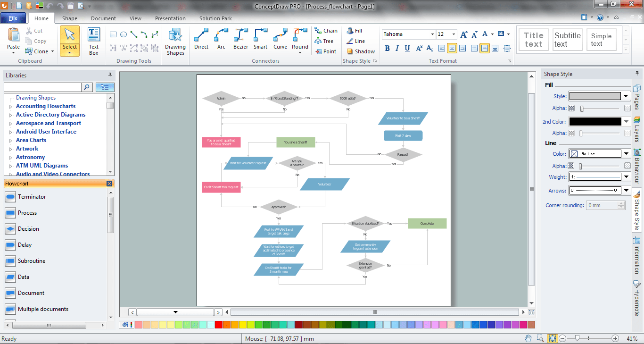Select the Text Box tool
Viewport: 644px width, 344px height.
tap(93, 40)
